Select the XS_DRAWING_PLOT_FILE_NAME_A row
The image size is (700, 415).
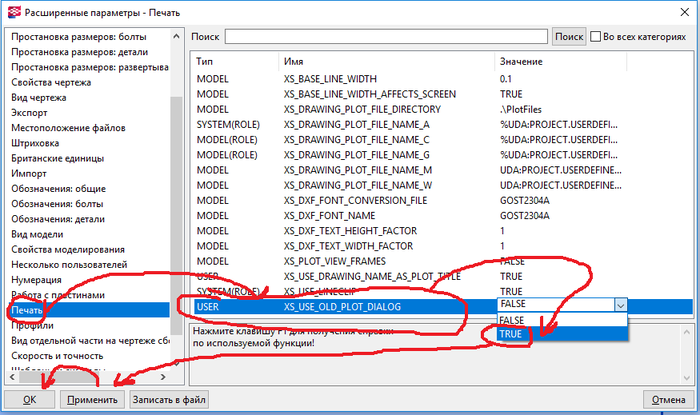[x=357, y=124]
